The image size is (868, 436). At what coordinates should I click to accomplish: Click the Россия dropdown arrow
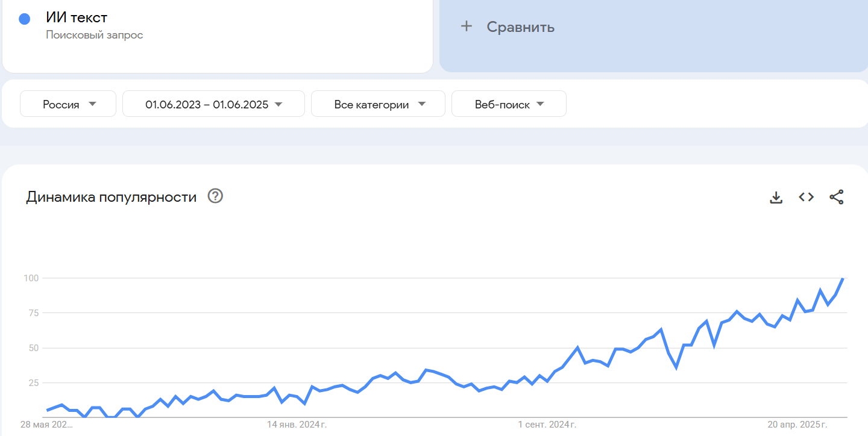pyautogui.click(x=92, y=104)
